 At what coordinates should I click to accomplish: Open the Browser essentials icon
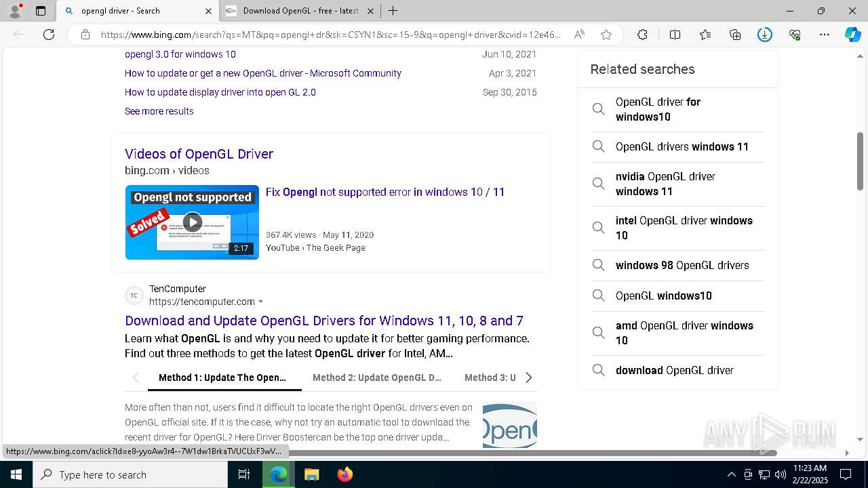click(x=795, y=35)
